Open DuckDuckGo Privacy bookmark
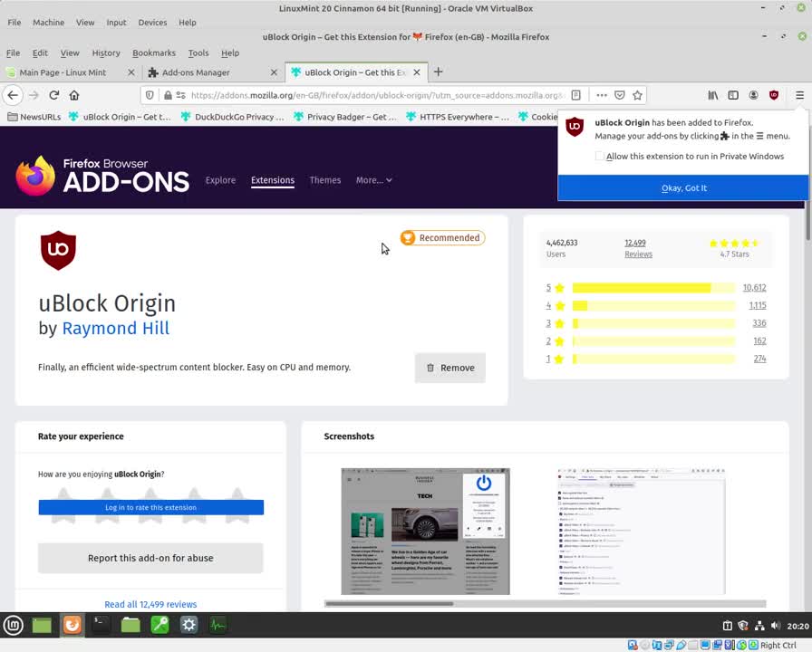Screen dimensions: 812x652 coord(233,117)
